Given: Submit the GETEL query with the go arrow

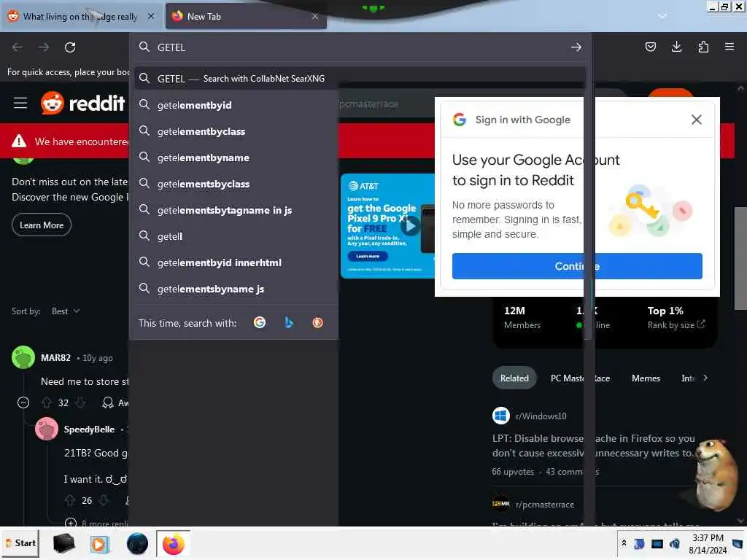Looking at the screenshot, I should pos(576,47).
